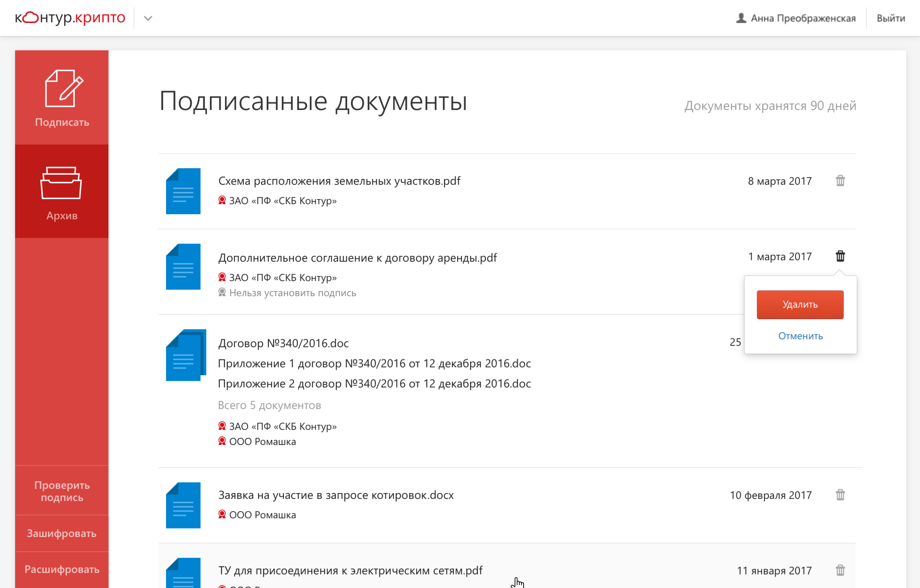The height and width of the screenshot is (588, 920).
Task: Click Выйти to log out
Action: coord(890,18)
